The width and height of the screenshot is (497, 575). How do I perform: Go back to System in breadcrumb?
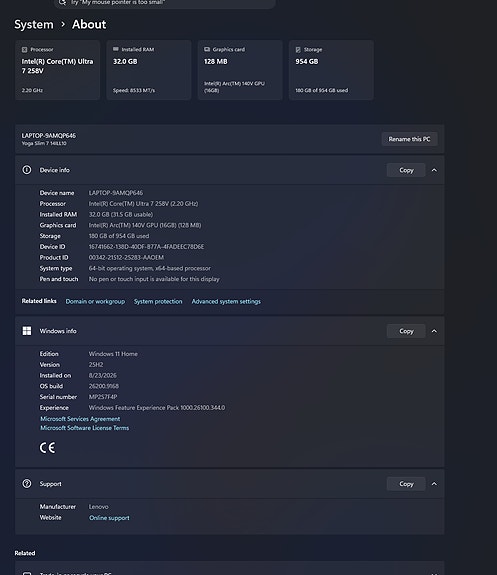34,25
